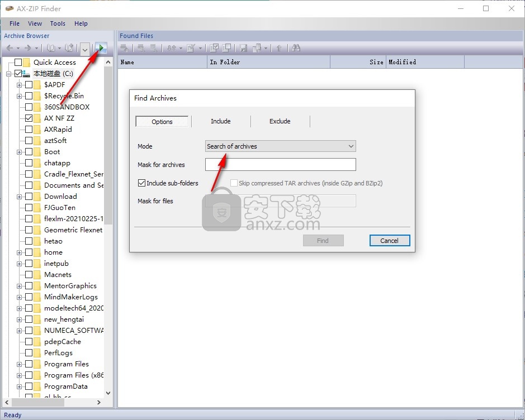Expand the MentorGraphics folder node

pyautogui.click(x=19, y=287)
